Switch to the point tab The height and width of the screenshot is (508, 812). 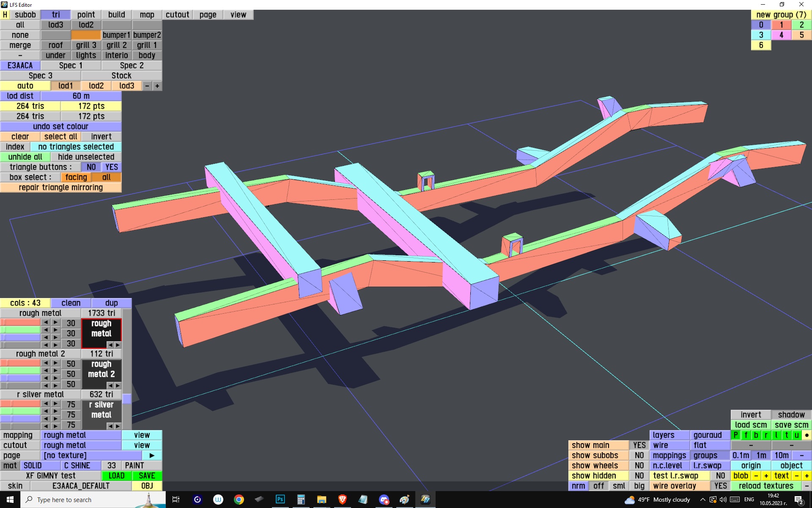pyautogui.click(x=86, y=15)
